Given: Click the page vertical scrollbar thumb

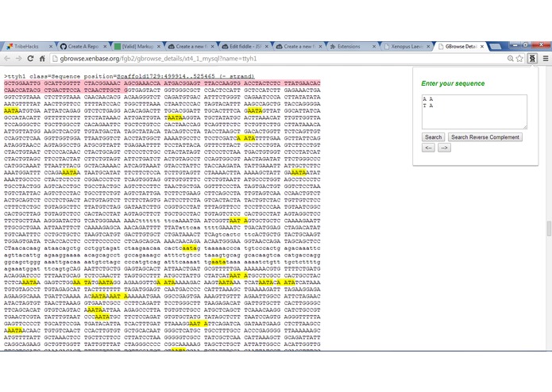Looking at the screenshot, I should click(549, 229).
